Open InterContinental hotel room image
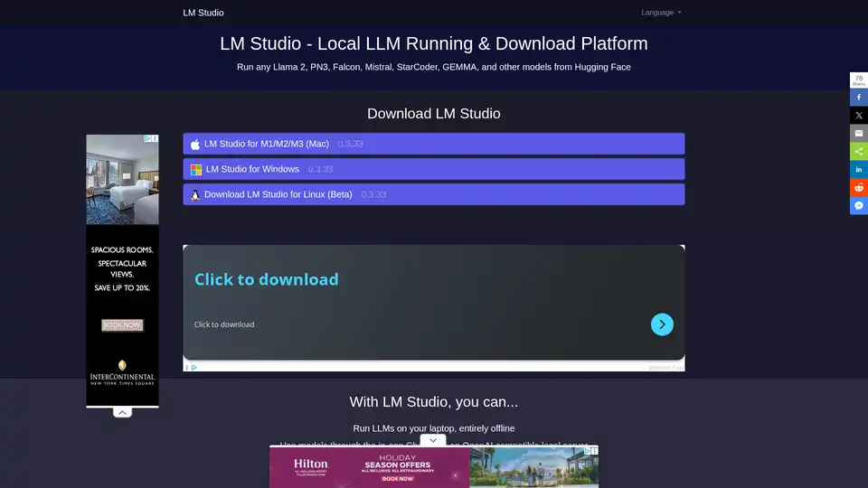This screenshot has height=488, width=868. tap(122, 180)
